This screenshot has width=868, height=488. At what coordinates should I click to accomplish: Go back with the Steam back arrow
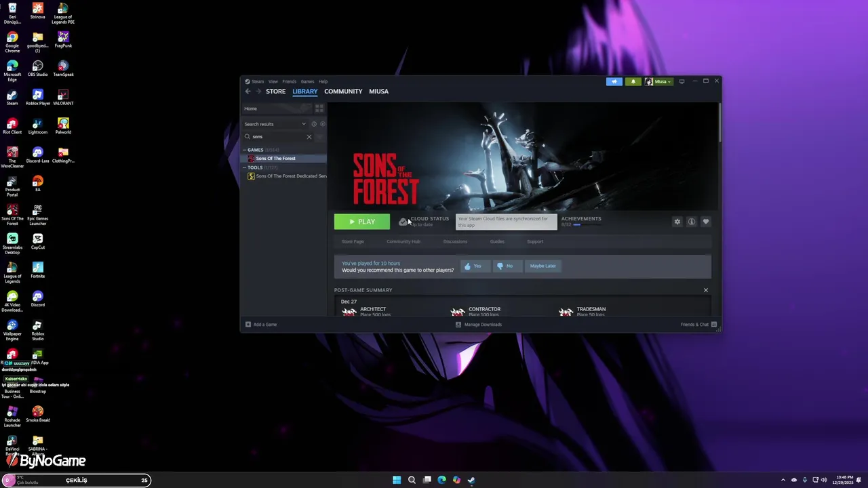(248, 91)
